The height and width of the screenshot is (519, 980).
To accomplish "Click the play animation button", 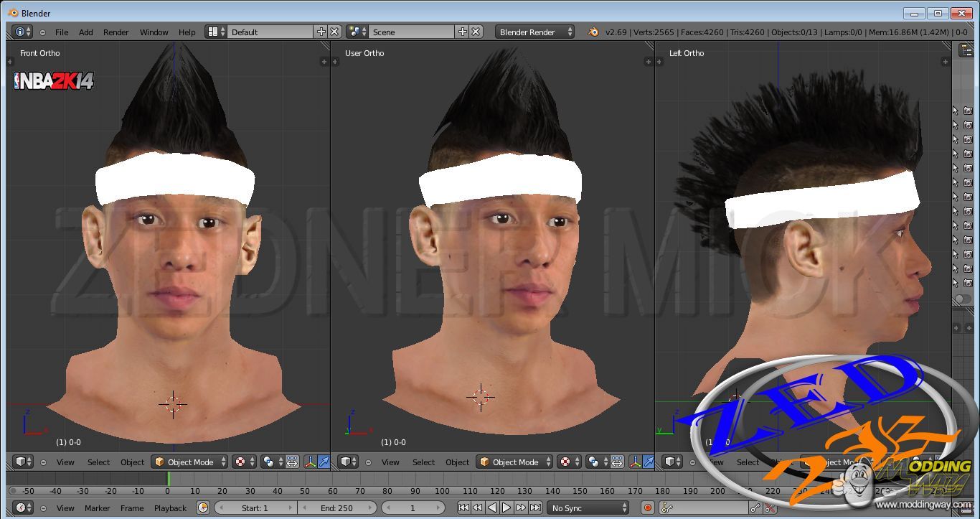I will (x=507, y=508).
